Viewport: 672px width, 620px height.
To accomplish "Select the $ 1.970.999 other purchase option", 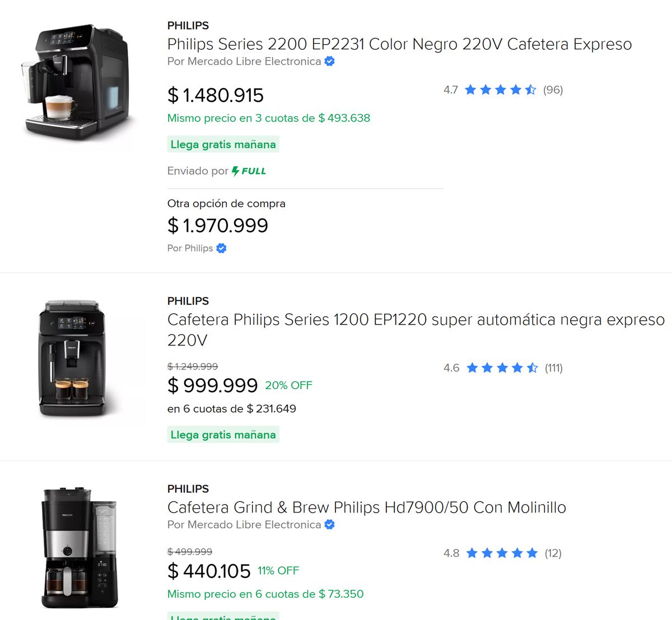I will coord(218,226).
